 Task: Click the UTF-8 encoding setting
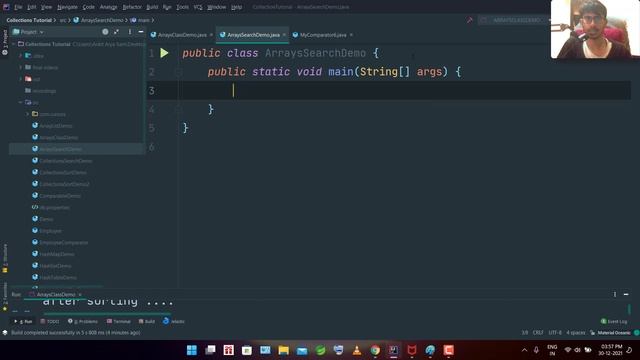pos(555,333)
